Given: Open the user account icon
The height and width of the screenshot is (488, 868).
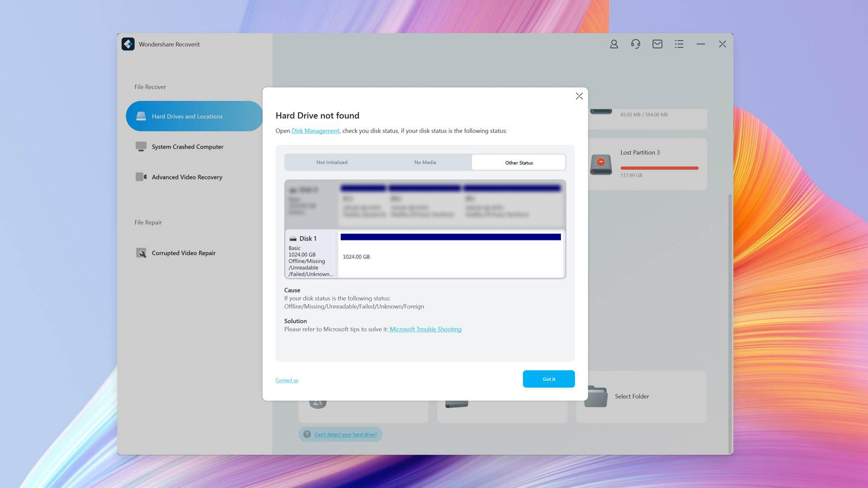Looking at the screenshot, I should point(614,44).
